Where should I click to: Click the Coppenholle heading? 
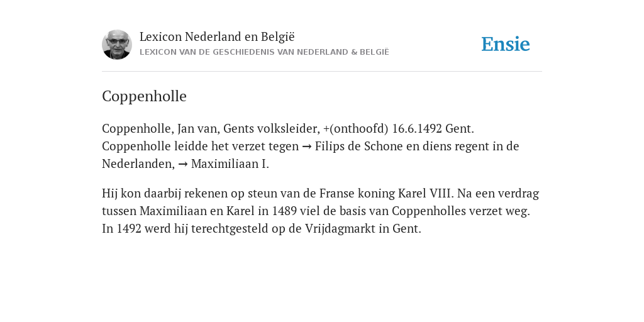(144, 96)
